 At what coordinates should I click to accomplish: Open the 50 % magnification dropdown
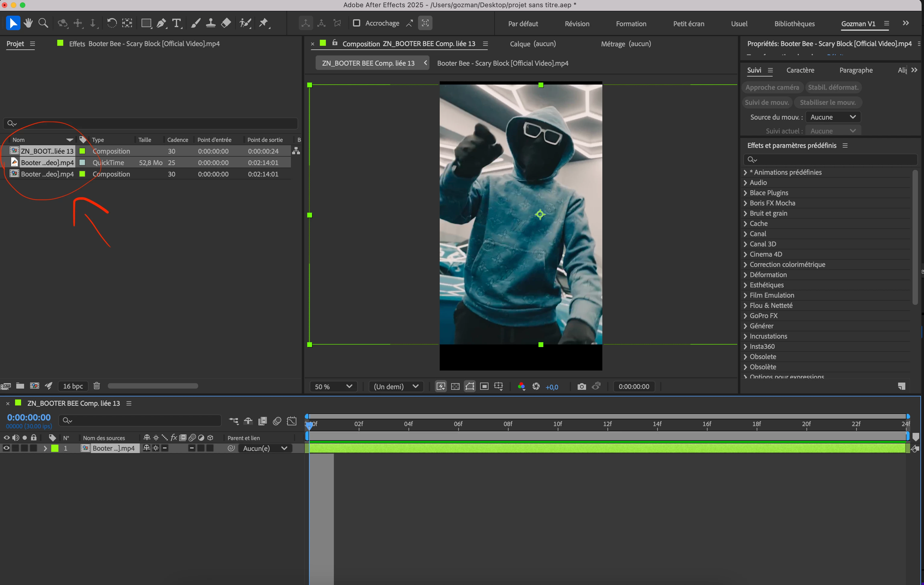pos(333,386)
